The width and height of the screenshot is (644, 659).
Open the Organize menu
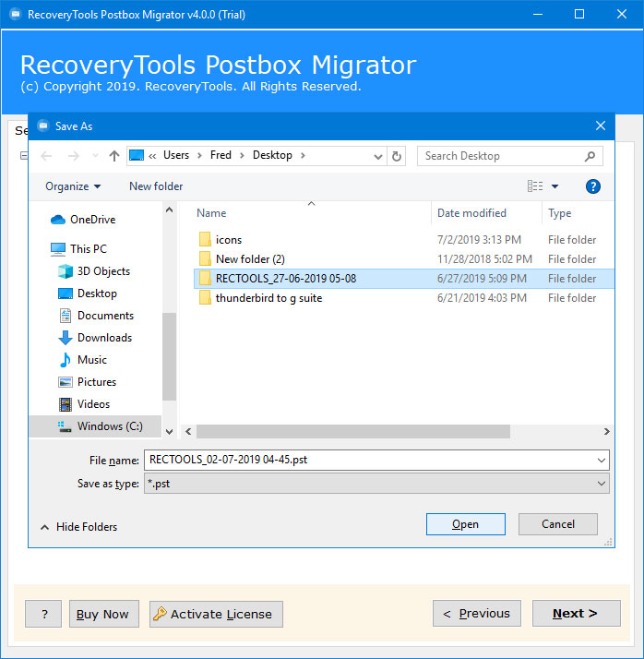(x=73, y=186)
